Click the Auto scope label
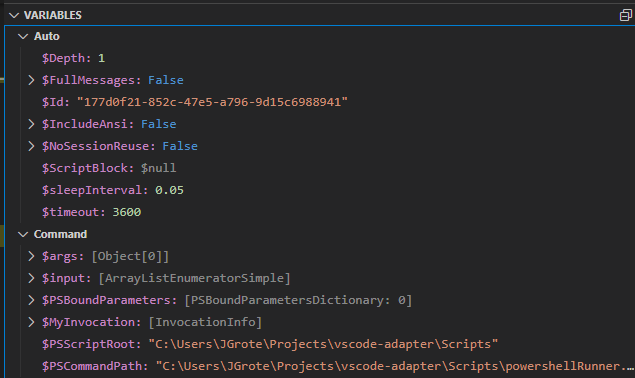Screen dimensions: 635x378 pyautogui.click(x=47, y=36)
